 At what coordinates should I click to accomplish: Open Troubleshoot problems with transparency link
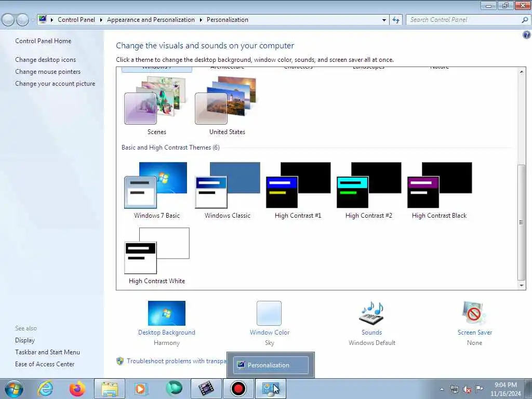[177, 361]
